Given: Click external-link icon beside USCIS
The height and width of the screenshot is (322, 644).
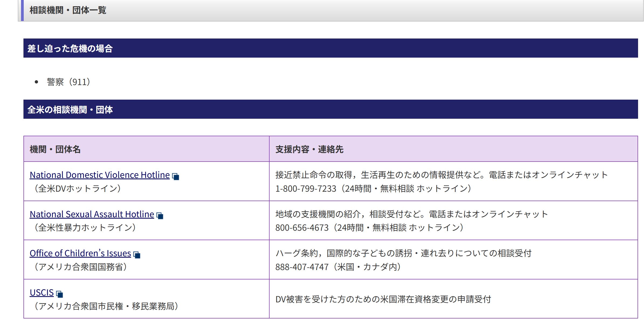Looking at the screenshot, I should pyautogui.click(x=60, y=294).
